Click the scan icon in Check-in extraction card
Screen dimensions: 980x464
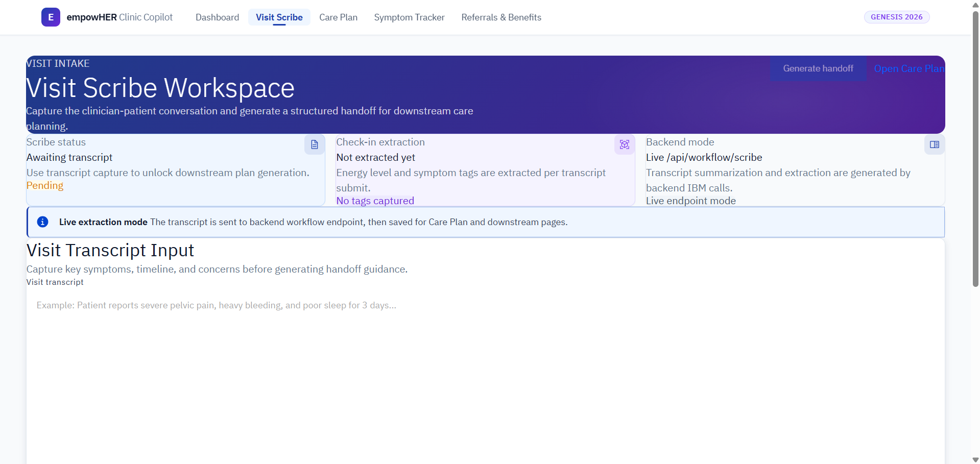coord(625,144)
